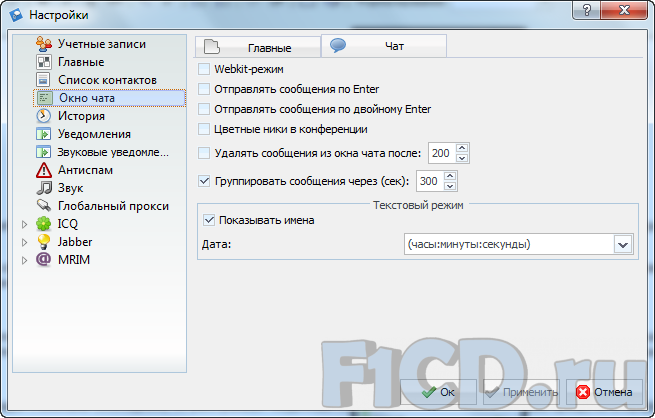Select Список контактов settings row
This screenshot has height=418, width=655.
[x=107, y=80]
